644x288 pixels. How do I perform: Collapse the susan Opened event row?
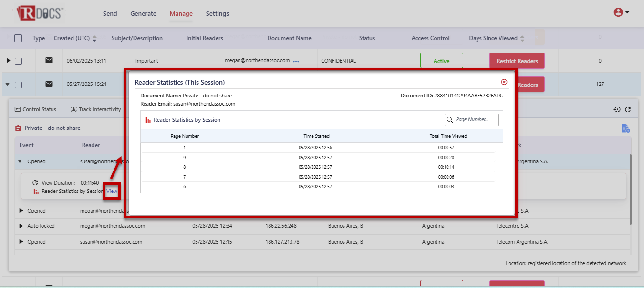coord(20,161)
